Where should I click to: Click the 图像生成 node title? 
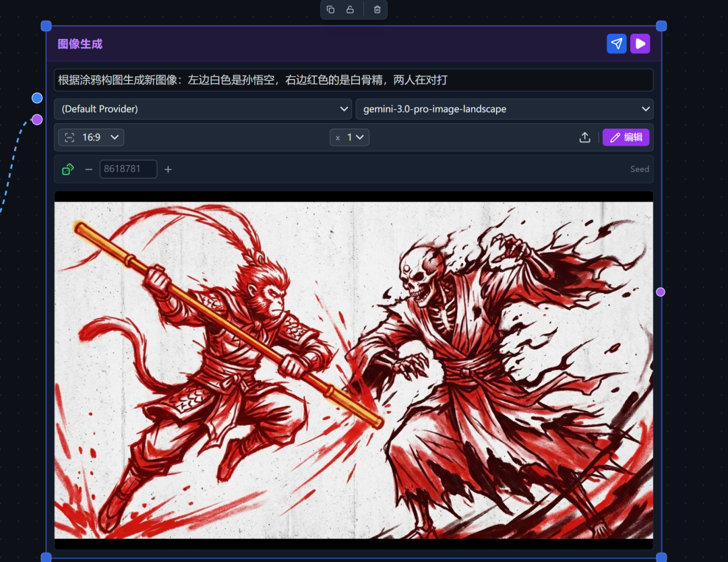[x=80, y=44]
